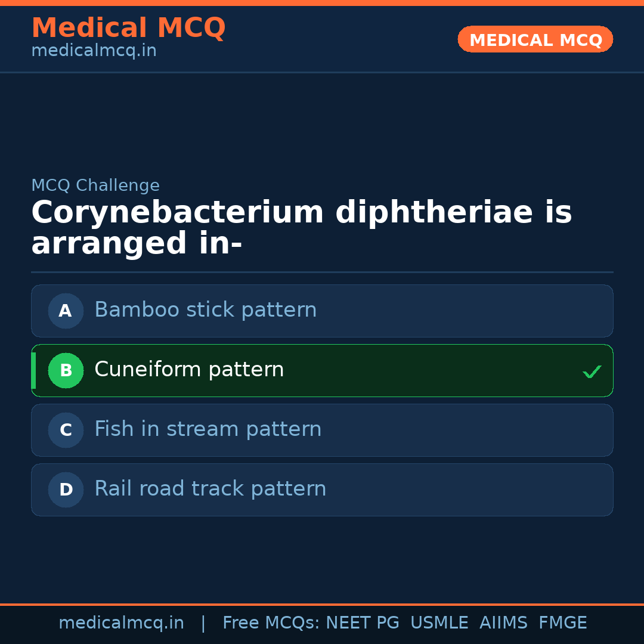The image size is (644, 644).
Task: Click the green checkmark on Cuneiform row
Action: point(592,372)
